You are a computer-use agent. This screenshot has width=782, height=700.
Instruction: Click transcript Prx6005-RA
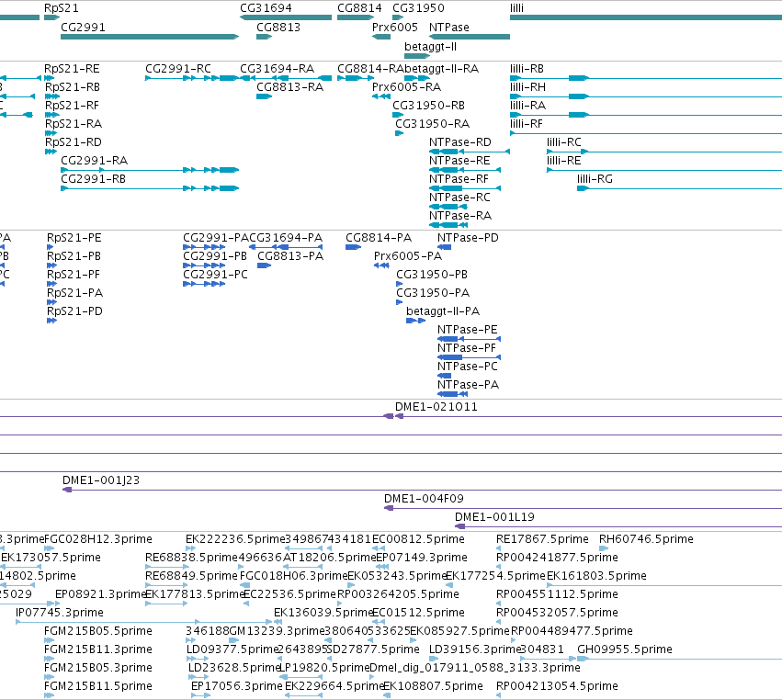click(381, 96)
